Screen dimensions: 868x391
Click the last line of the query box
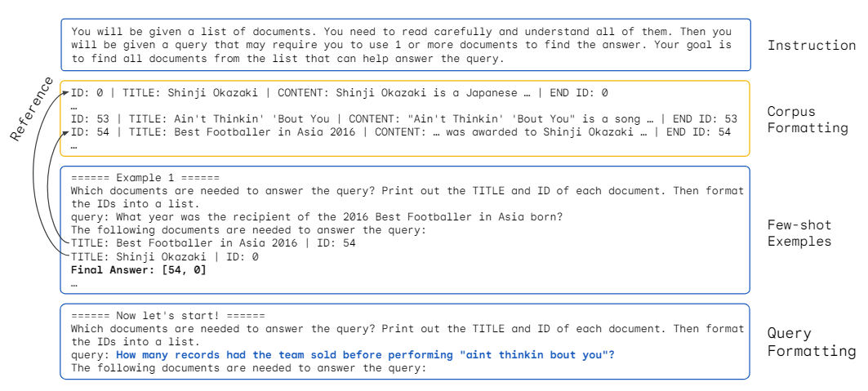coord(249,368)
